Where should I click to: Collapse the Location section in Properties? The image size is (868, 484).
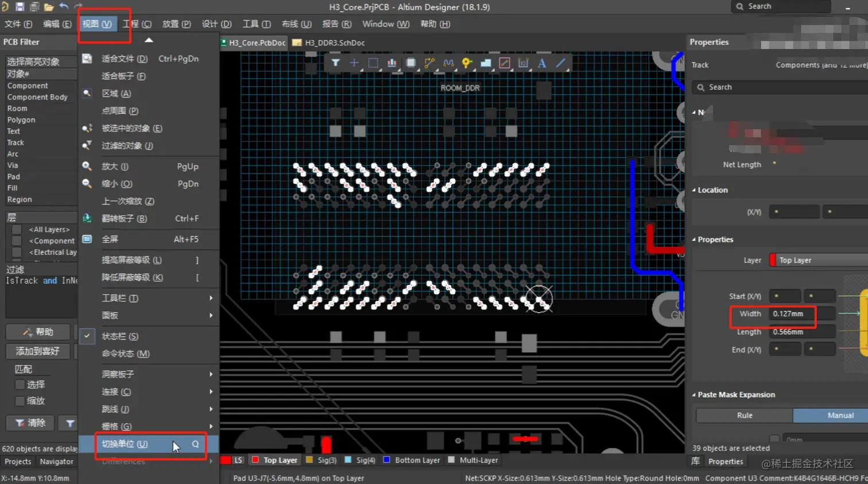click(694, 190)
